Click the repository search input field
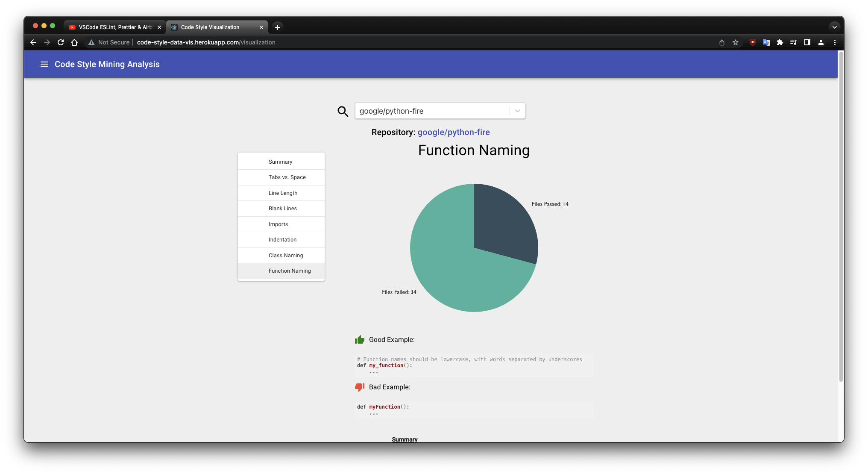 click(x=431, y=111)
